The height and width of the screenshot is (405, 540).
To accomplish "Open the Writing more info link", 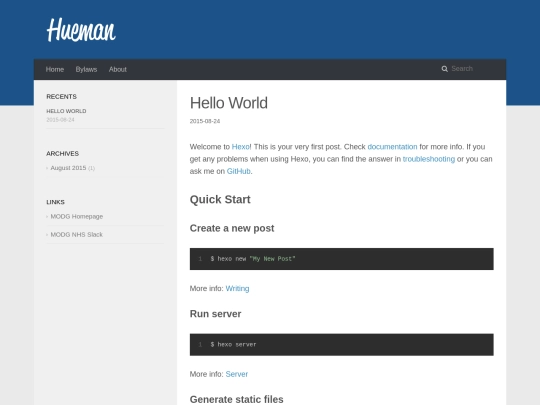I will 237,289.
